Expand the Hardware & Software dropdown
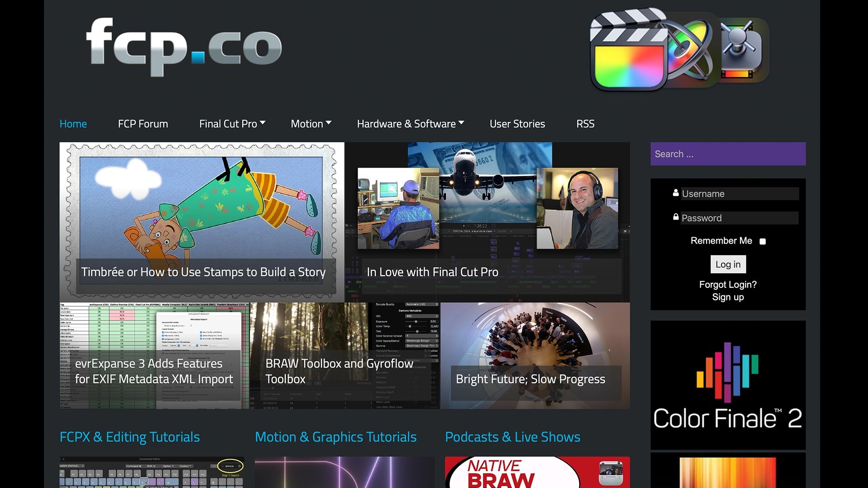The width and height of the screenshot is (868, 488). click(x=410, y=123)
